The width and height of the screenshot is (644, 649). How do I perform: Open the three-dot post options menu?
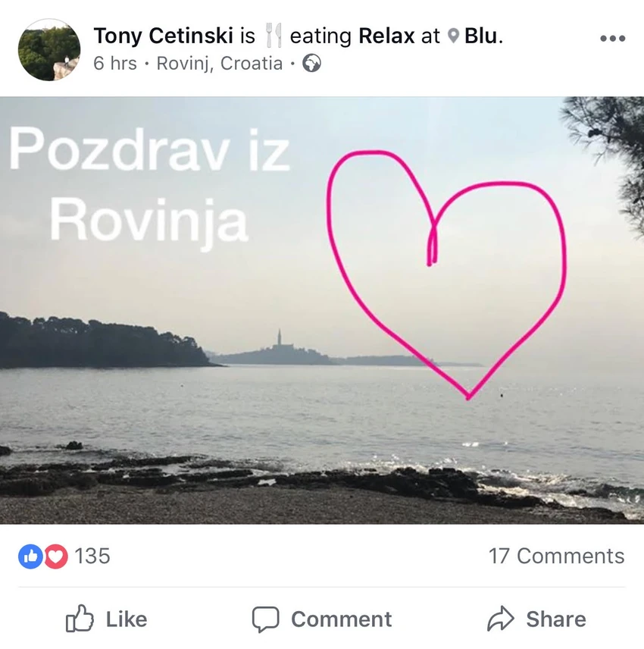click(x=613, y=39)
